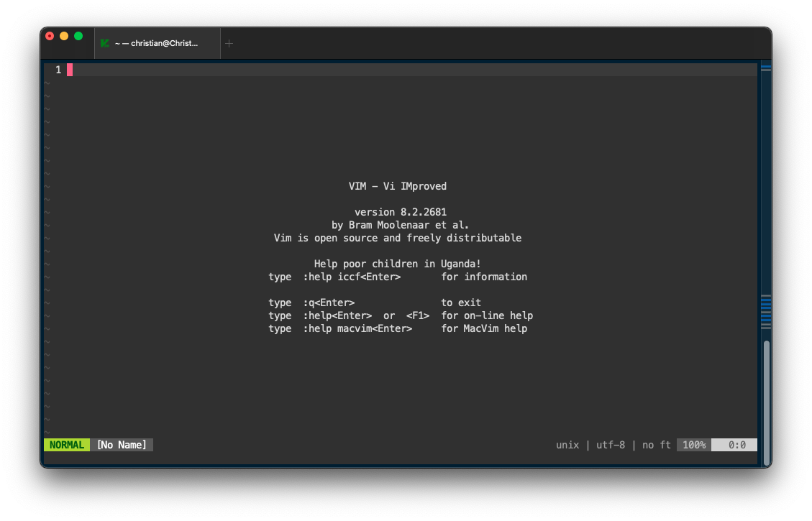812x521 pixels.
Task: Click line number 1 in the gutter
Action: [x=58, y=70]
